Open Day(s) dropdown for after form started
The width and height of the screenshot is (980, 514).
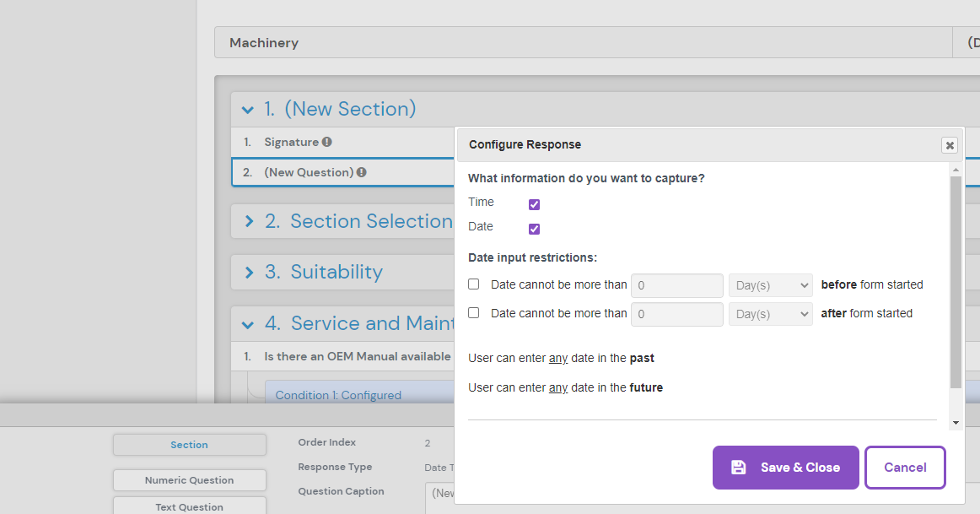769,314
